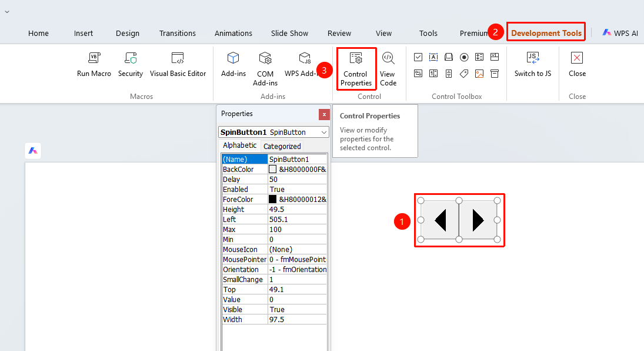Insert an Option Button control from toolbox

464,57
